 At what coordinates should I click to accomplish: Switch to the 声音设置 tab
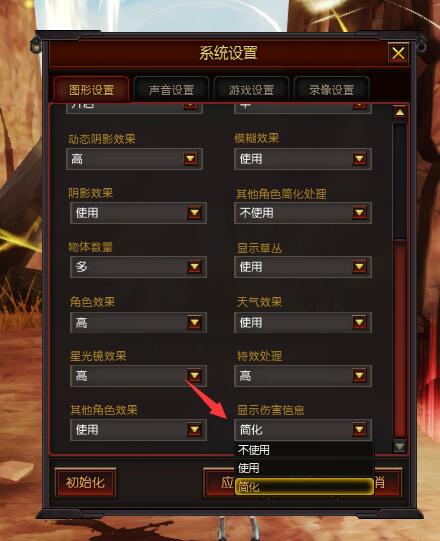coord(171,90)
